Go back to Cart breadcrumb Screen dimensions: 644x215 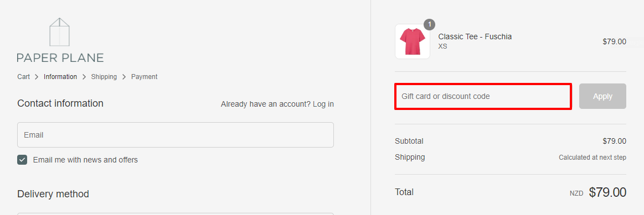23,77
